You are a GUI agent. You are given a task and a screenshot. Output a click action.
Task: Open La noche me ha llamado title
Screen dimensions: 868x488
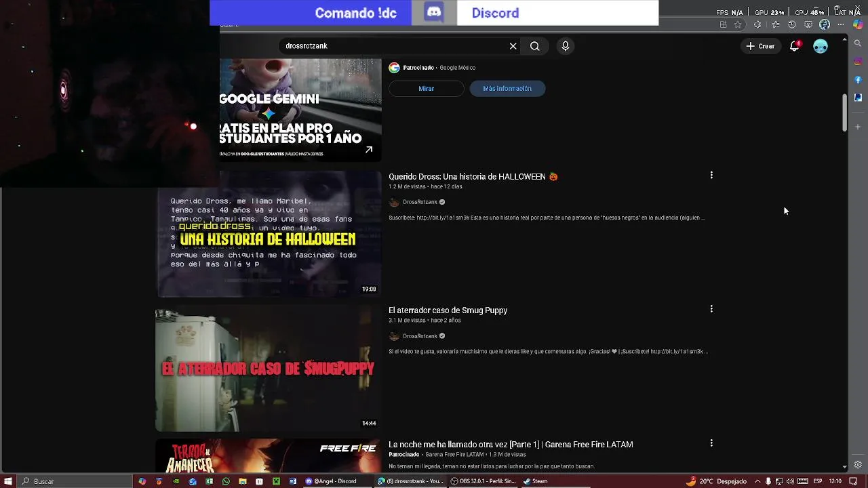pos(511,445)
